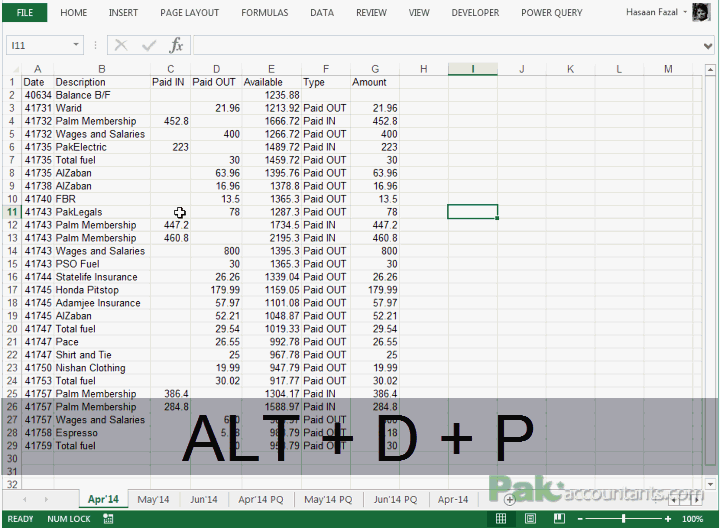
Task: Click the user profile picture
Action: tap(701, 12)
